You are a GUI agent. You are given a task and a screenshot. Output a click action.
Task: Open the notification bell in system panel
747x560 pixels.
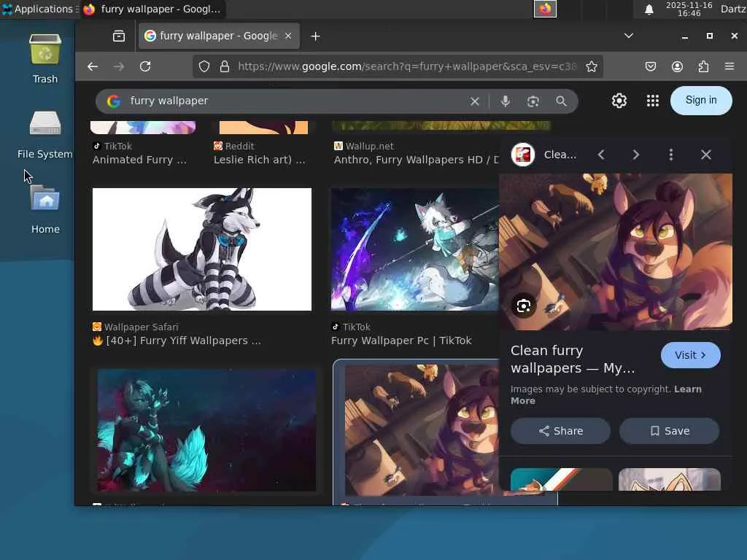[x=649, y=9]
